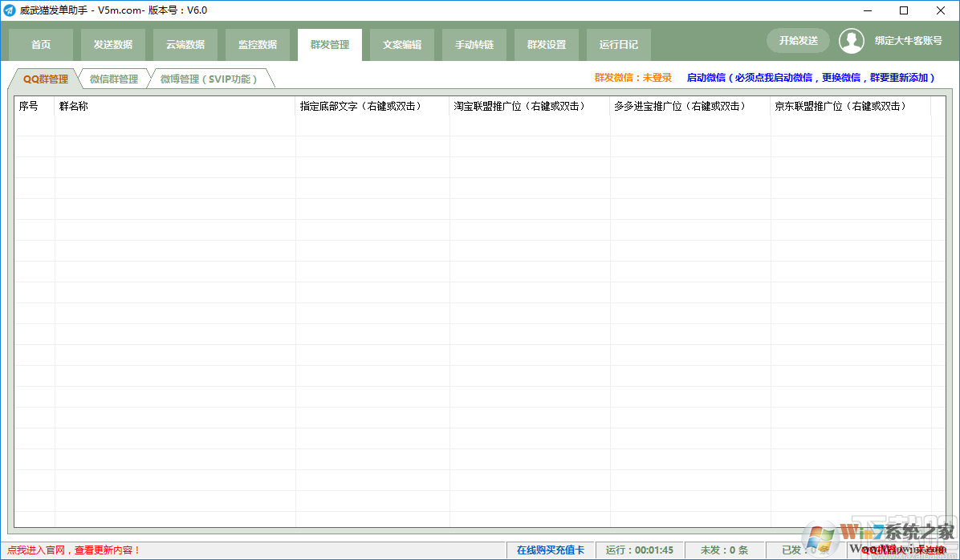
Task: Click the red 点我进入官网 status link
Action: pos(74,550)
